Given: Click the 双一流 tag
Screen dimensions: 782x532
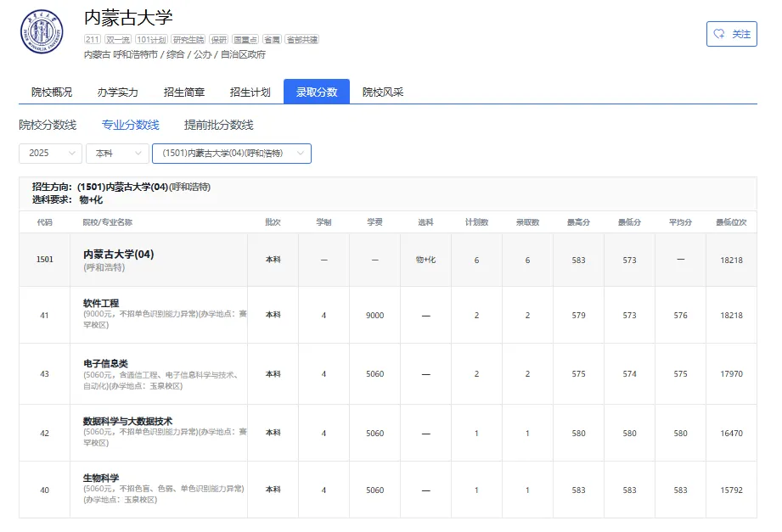Looking at the screenshot, I should pos(118,39).
